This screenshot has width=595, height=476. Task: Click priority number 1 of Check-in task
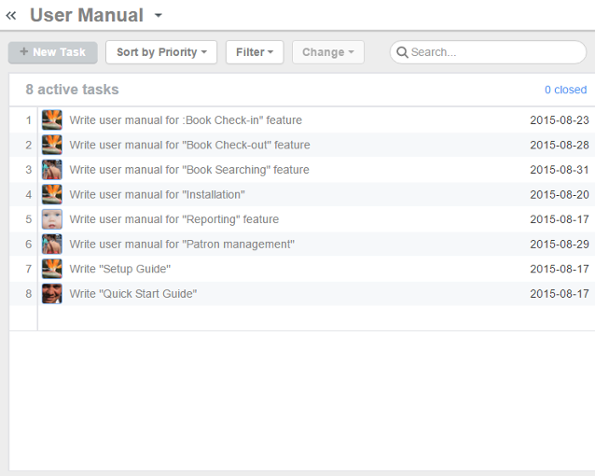pyautogui.click(x=28, y=120)
